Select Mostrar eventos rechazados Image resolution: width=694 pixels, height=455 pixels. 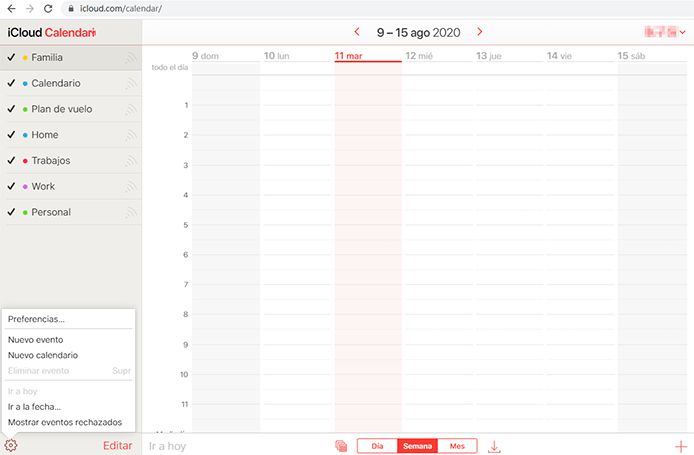click(65, 422)
